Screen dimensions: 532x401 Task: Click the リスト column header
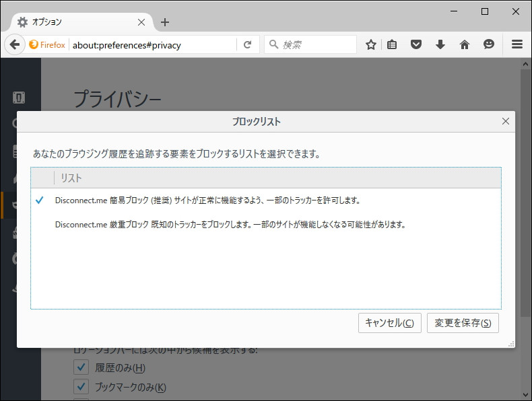point(277,178)
